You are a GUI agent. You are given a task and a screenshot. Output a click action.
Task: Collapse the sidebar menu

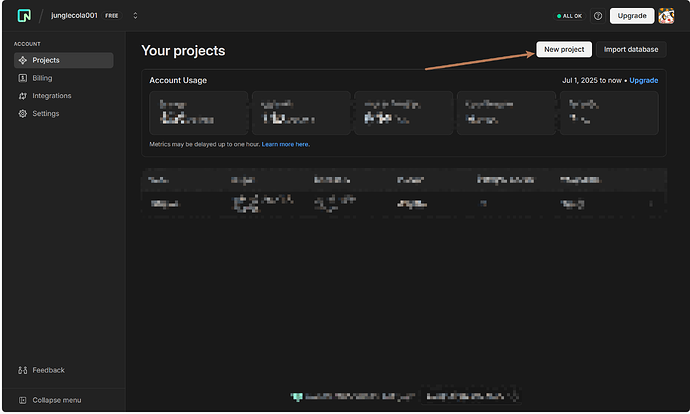[x=50, y=400]
